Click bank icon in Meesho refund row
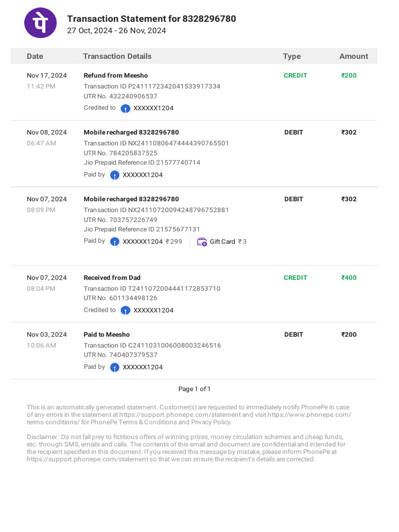 (126, 109)
